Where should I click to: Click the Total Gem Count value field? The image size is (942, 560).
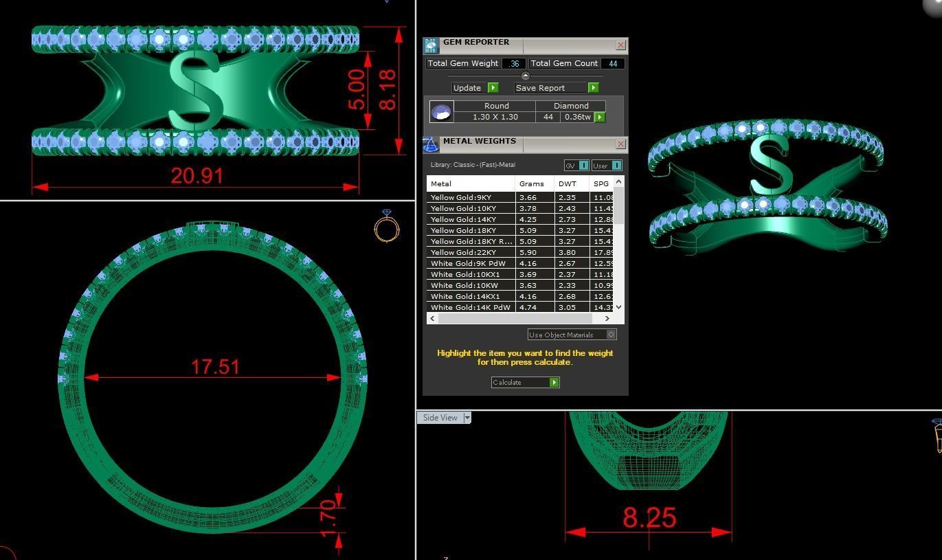(613, 63)
